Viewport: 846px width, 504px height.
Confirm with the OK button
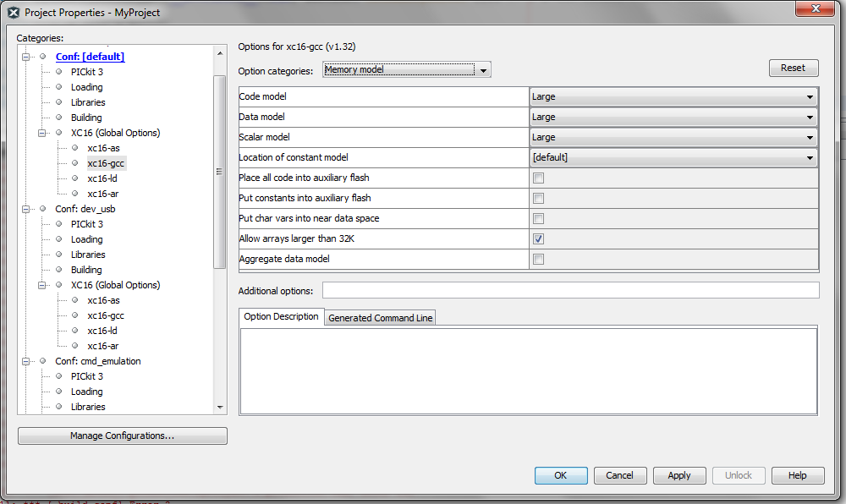coord(561,475)
